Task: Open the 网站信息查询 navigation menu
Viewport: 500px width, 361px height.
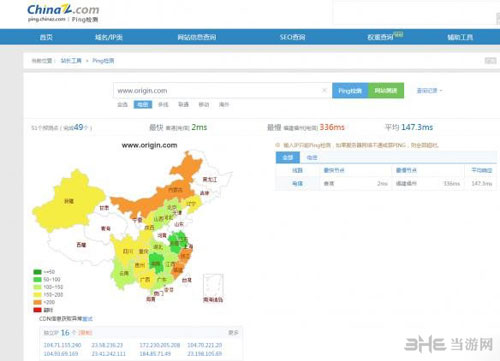Action: click(x=197, y=37)
